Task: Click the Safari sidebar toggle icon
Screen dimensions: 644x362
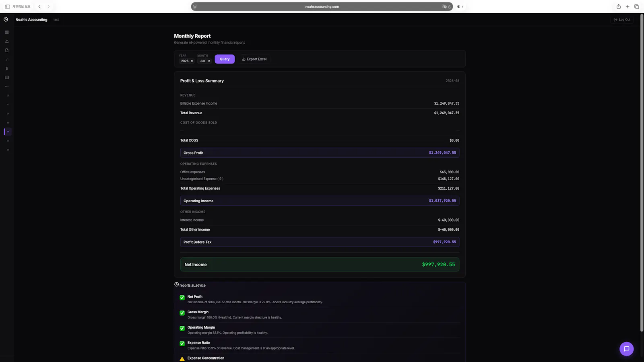Action: [7, 6]
